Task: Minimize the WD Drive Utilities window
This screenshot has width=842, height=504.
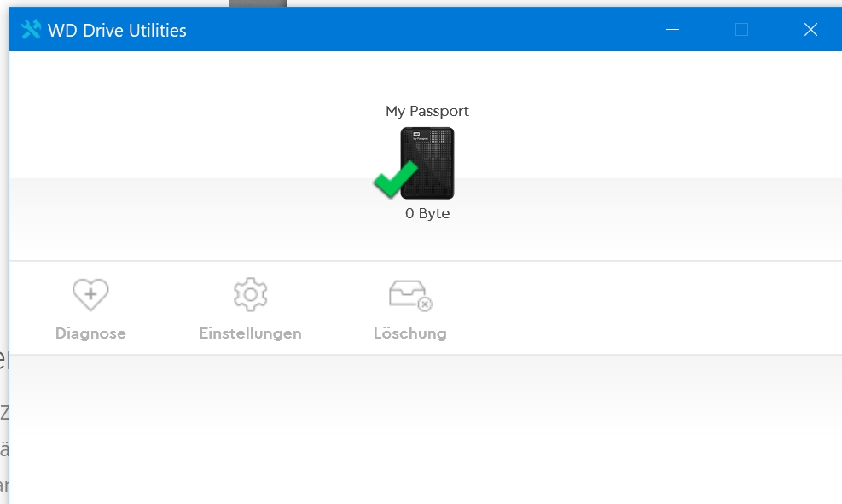Action: pos(673,29)
